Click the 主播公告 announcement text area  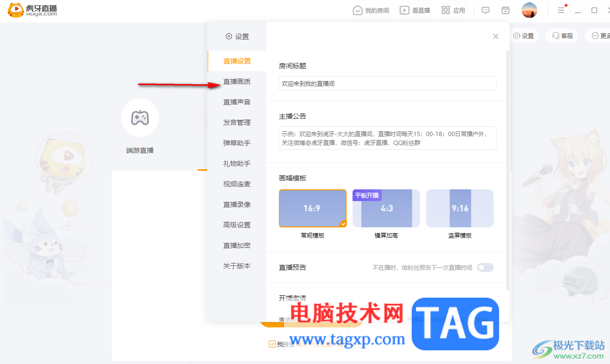387,138
